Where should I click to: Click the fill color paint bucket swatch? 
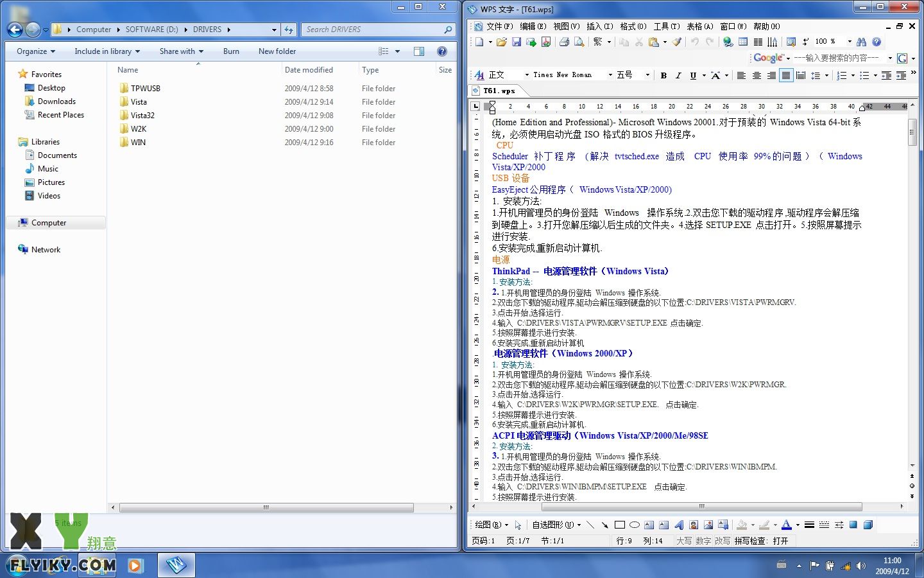click(742, 525)
